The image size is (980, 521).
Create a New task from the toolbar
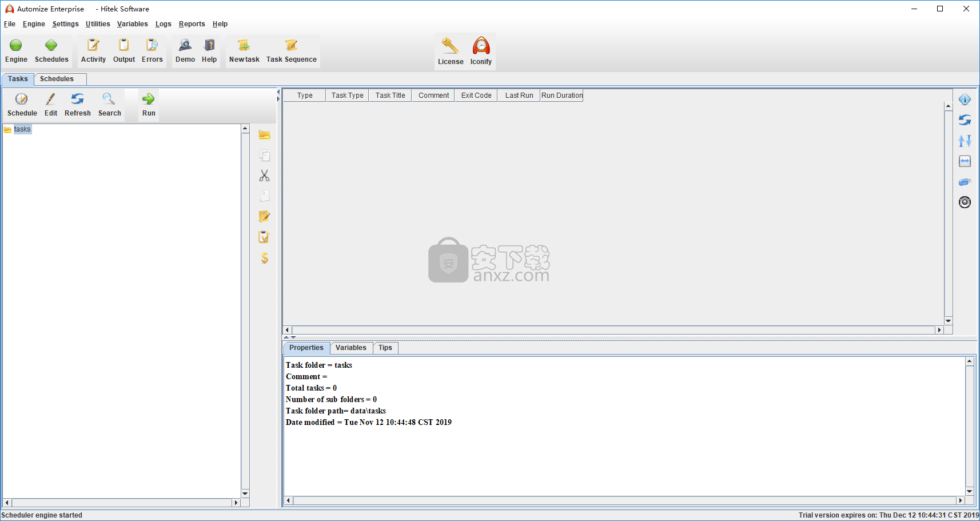point(244,50)
